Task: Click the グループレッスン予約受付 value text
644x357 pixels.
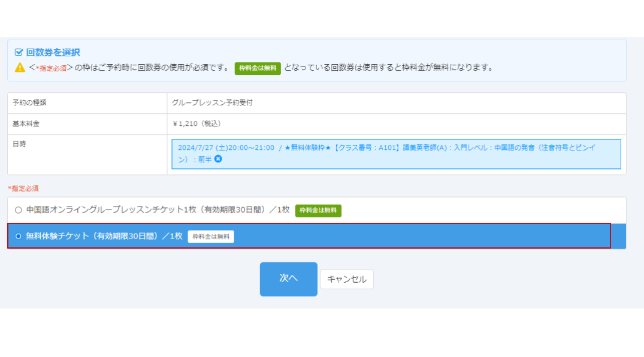Action: [212, 102]
